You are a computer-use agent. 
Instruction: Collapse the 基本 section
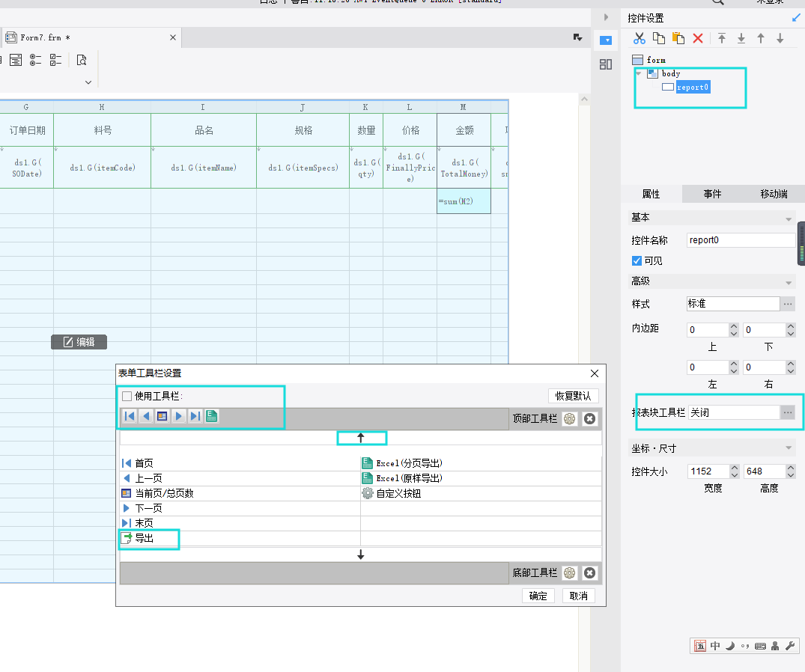point(789,219)
